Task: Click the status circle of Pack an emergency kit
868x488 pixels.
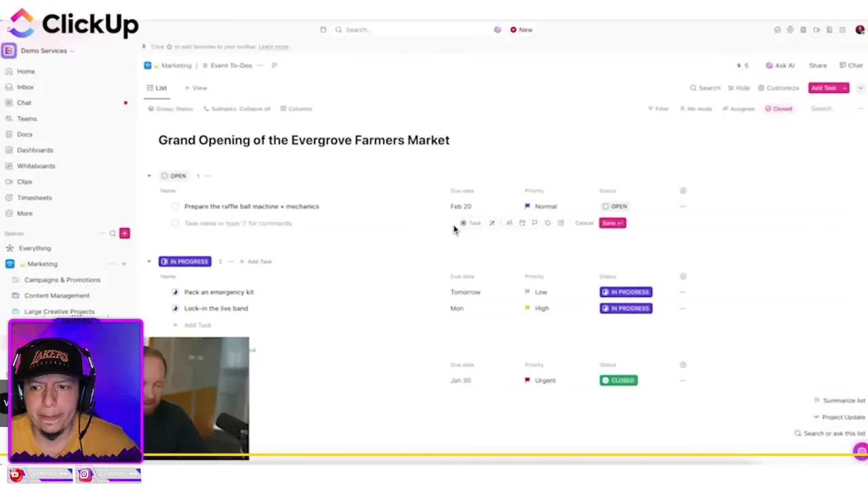Action: [x=175, y=292]
